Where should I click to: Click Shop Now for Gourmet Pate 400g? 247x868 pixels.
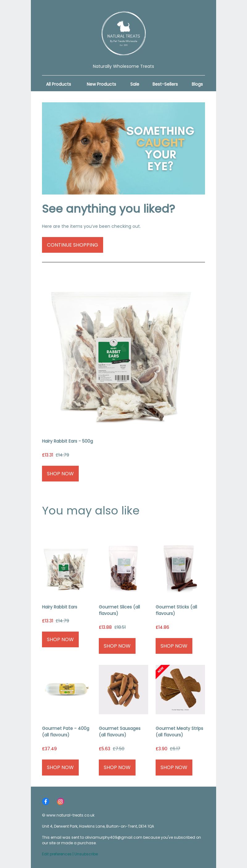point(60,767)
